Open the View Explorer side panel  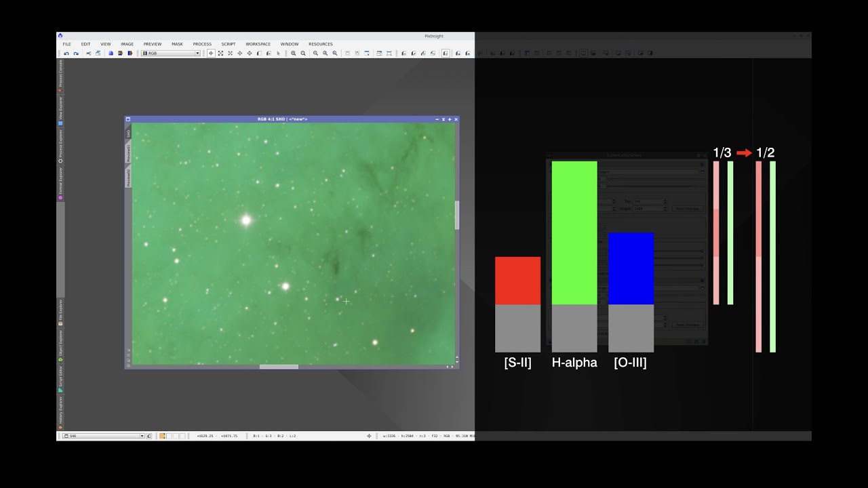[x=60, y=110]
